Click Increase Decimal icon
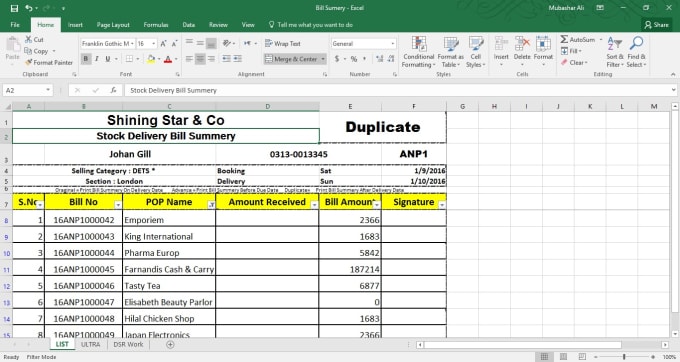680x362 pixels. (379, 59)
